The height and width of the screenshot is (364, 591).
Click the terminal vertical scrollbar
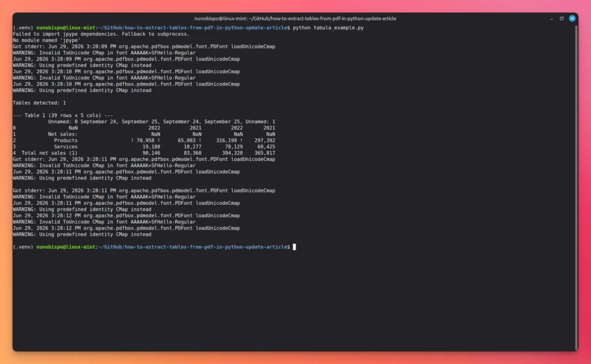(x=577, y=186)
